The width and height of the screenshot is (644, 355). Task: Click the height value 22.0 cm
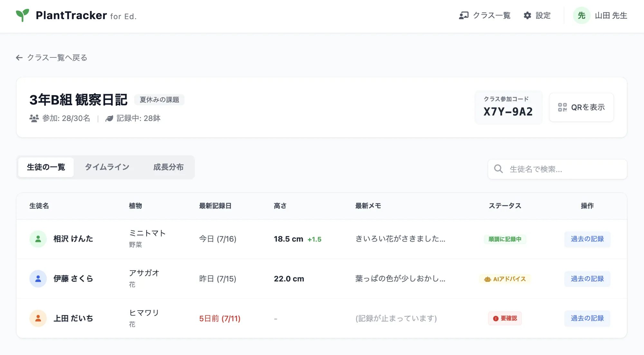(x=289, y=279)
